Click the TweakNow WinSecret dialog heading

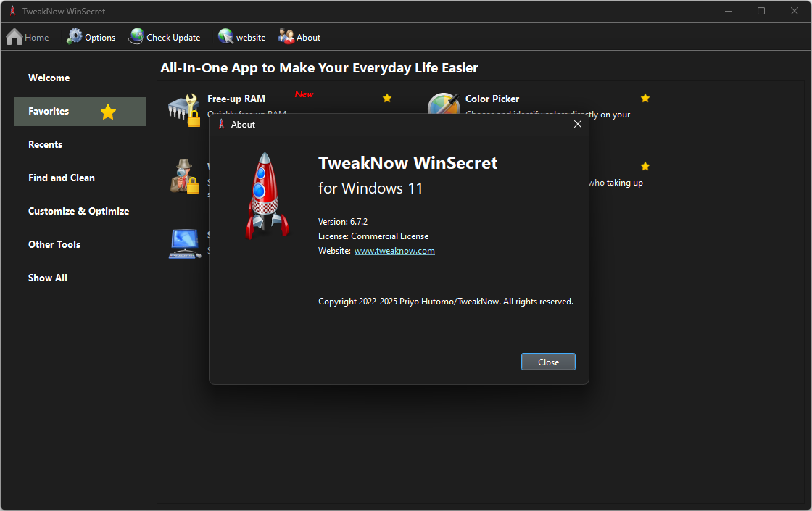tap(407, 163)
